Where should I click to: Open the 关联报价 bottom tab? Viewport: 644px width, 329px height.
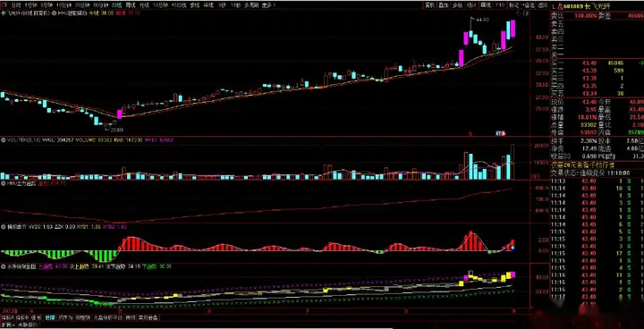pyautogui.click(x=28, y=325)
